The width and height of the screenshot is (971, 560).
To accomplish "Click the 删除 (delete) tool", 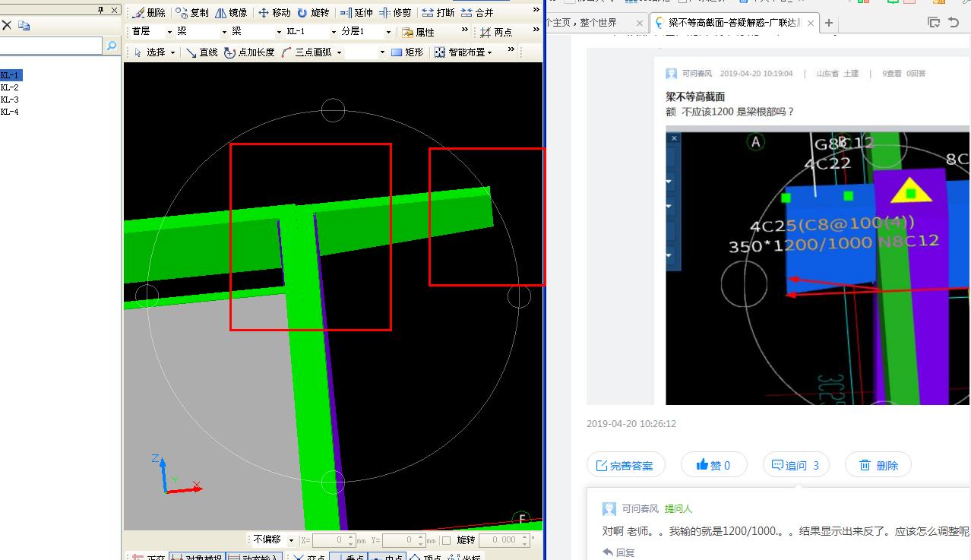I will point(148,13).
